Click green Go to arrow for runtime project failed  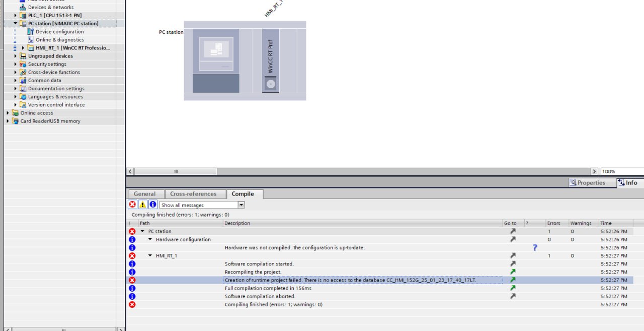[513, 280]
